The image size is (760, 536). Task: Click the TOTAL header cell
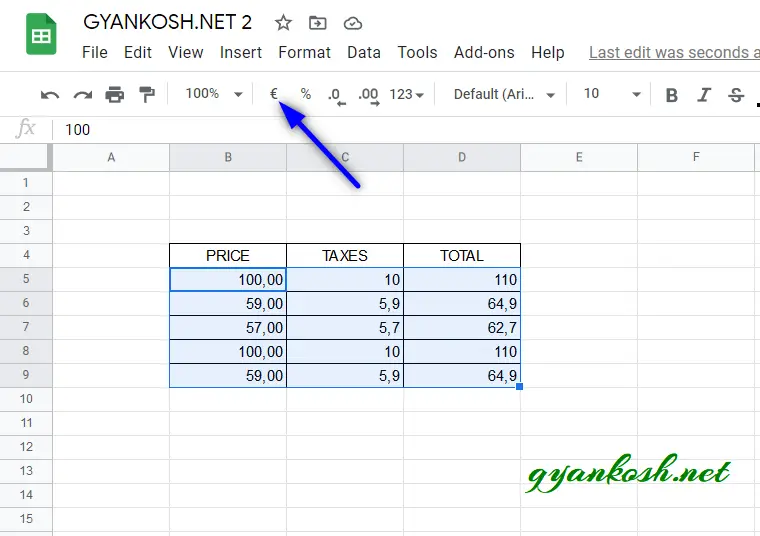click(x=462, y=255)
